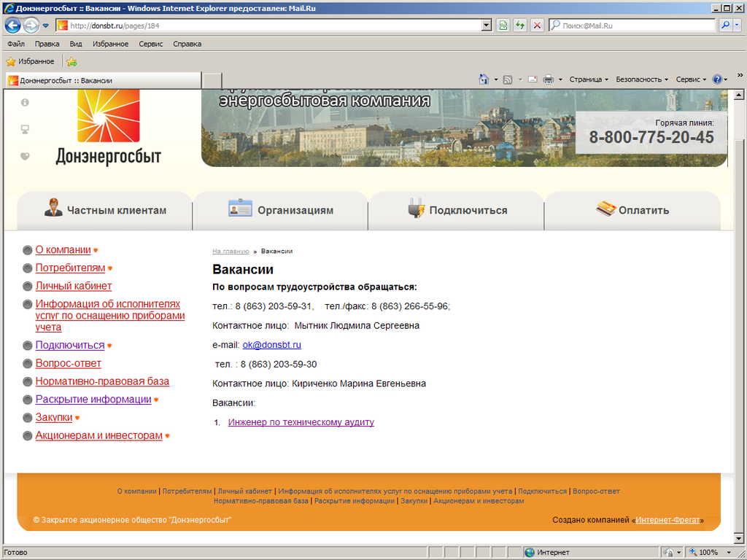Click the Интернет-Фрегат footer link

tap(668, 520)
